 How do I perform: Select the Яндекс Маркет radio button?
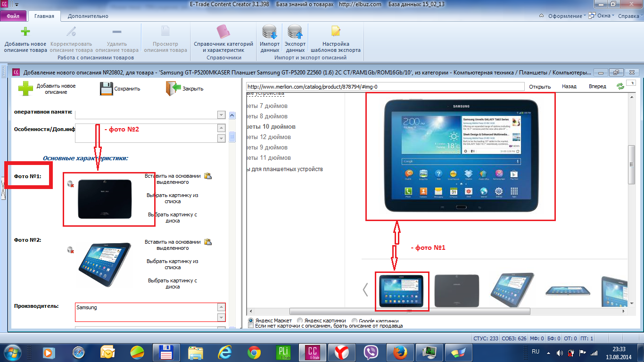coord(251,321)
